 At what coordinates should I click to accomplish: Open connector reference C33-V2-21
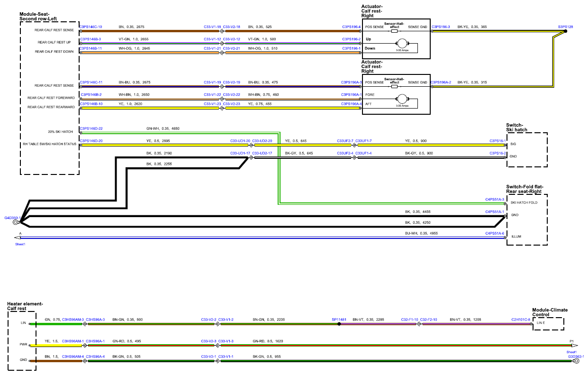point(232,48)
